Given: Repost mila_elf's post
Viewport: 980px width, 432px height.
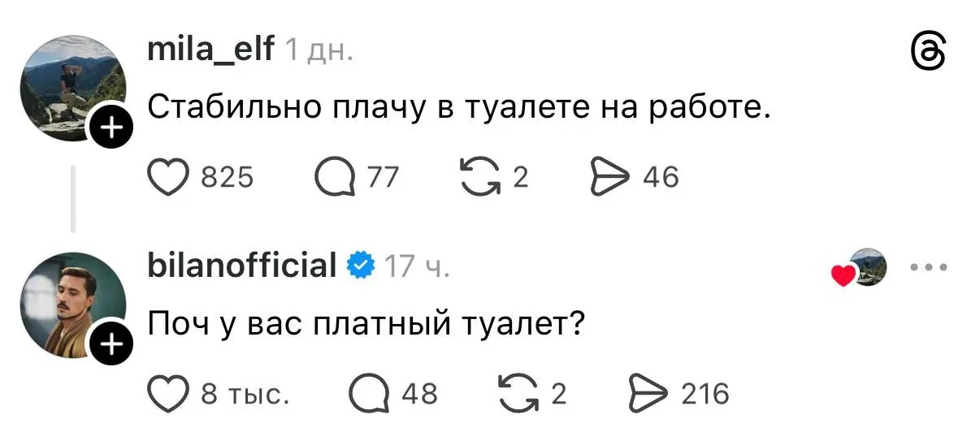Looking at the screenshot, I should tap(481, 176).
